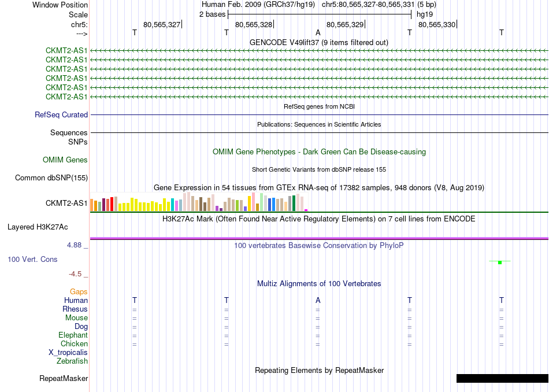Click Multiz Alignments of 100 Vertebrates title
This screenshot has width=549, height=392.
pyautogui.click(x=319, y=283)
